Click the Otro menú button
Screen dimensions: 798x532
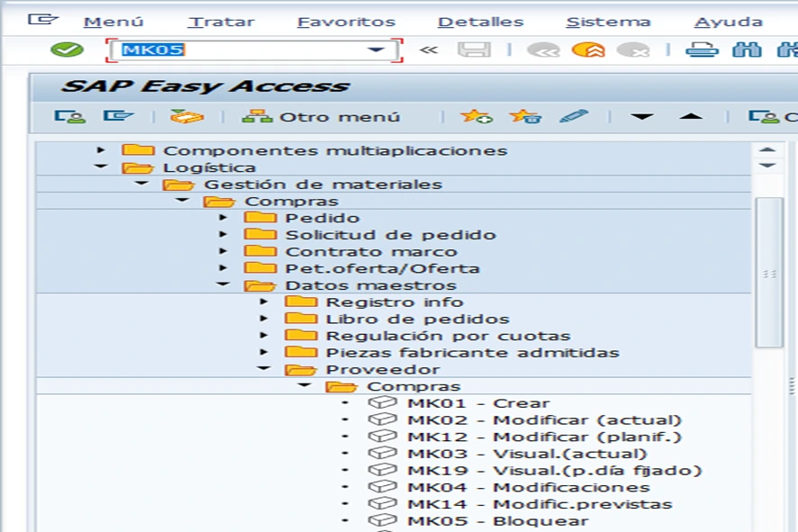(x=321, y=117)
